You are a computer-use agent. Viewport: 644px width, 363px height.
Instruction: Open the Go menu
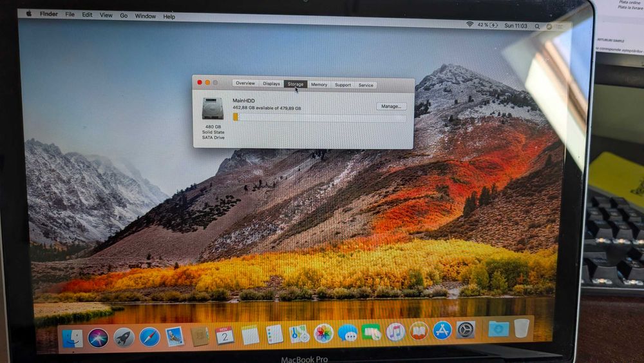coord(124,15)
